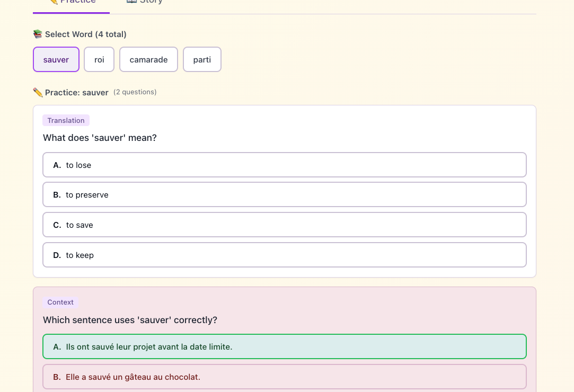
Task: Switch to the Practice tab
Action: pyautogui.click(x=72, y=2)
